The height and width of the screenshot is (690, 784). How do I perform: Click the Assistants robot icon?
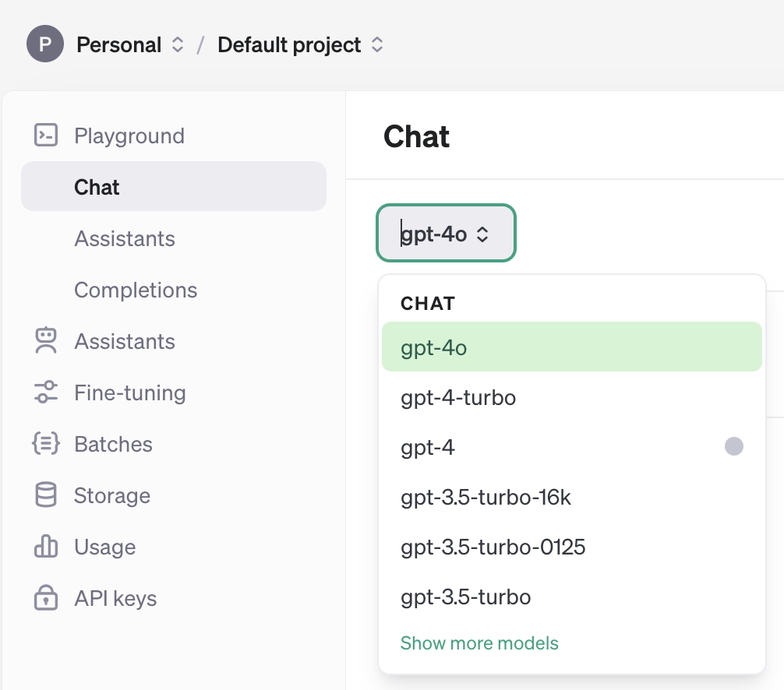[45, 341]
